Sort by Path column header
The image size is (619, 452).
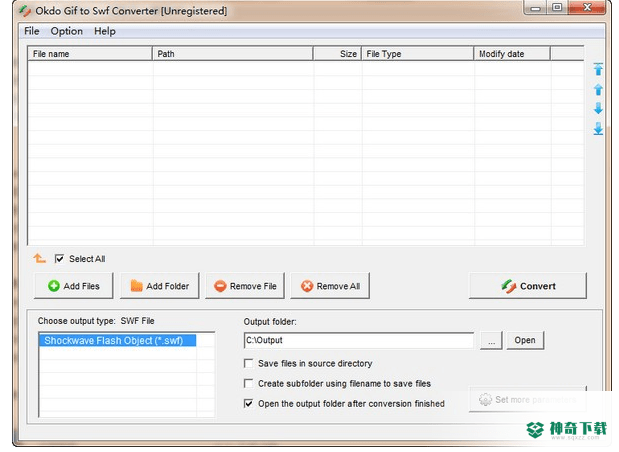[x=233, y=54]
